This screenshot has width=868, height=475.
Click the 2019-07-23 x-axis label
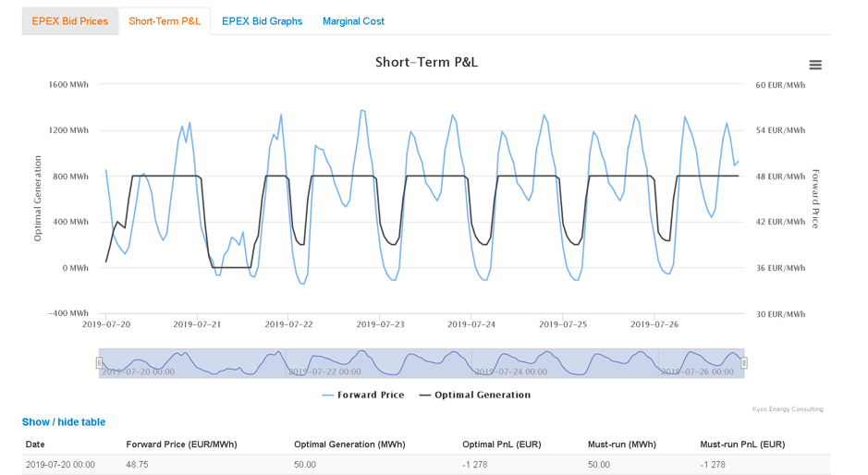(380, 324)
